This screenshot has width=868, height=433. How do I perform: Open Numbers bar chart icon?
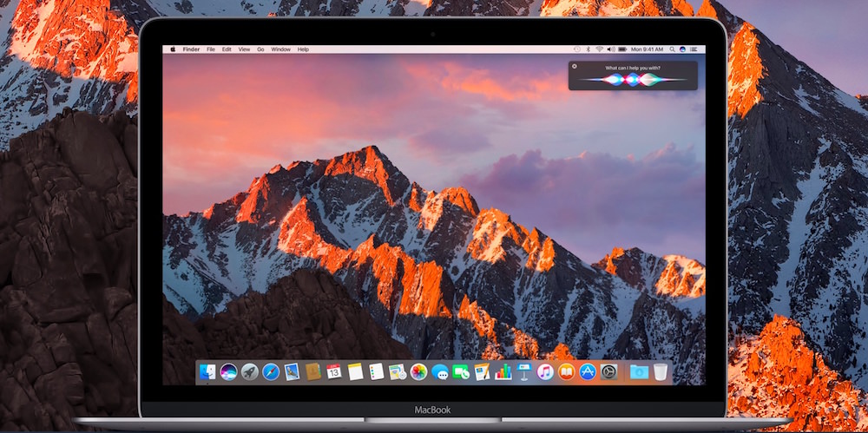coord(503,371)
